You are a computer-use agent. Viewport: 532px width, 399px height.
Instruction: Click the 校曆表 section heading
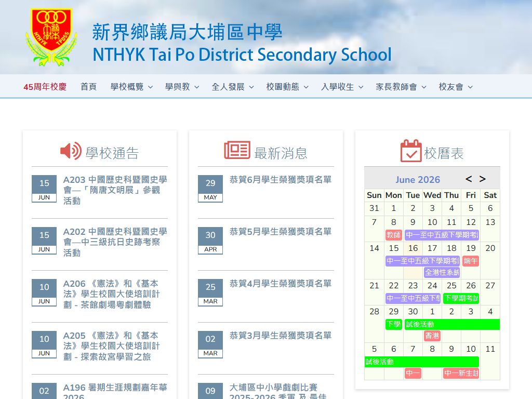(444, 153)
